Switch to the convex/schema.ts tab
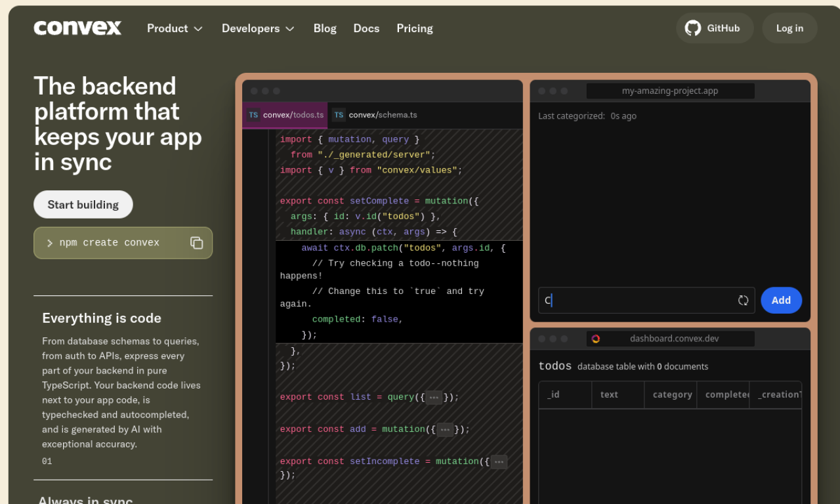840x504 pixels. pyautogui.click(x=383, y=114)
